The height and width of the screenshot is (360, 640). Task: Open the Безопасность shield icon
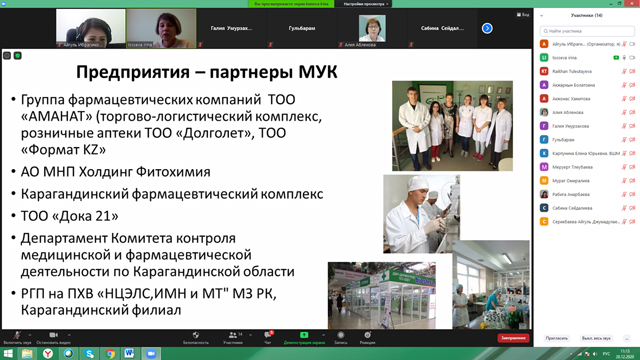[x=196, y=335]
